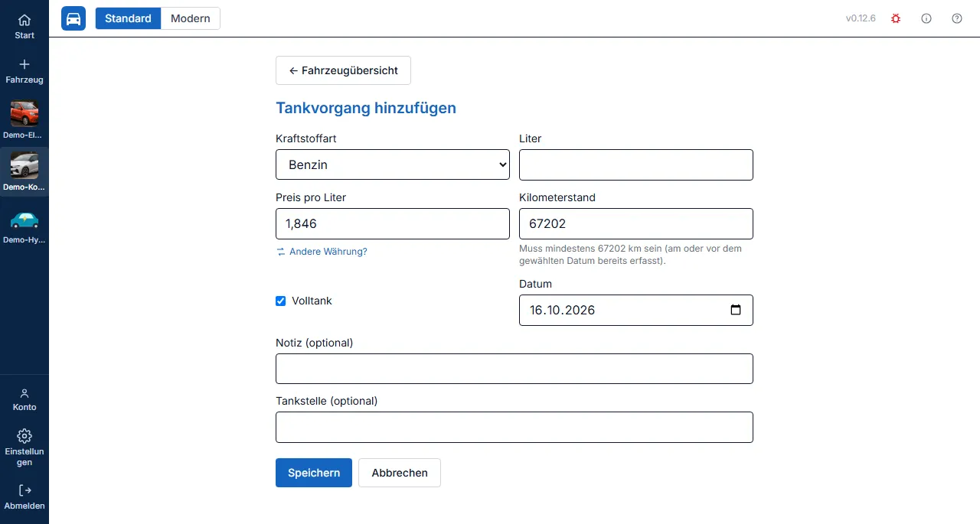980x524 pixels.
Task: Focus the Liter input field
Action: [x=636, y=164]
